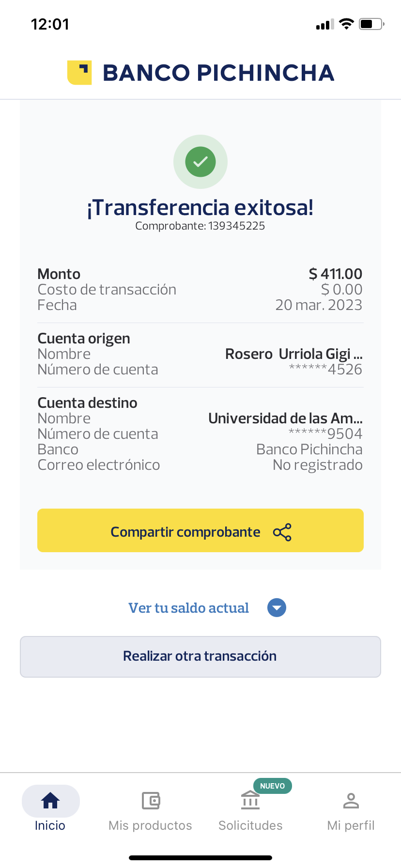Tap the truncated Rosero Urriola Gigi name
The height and width of the screenshot is (868, 401).
293,354
